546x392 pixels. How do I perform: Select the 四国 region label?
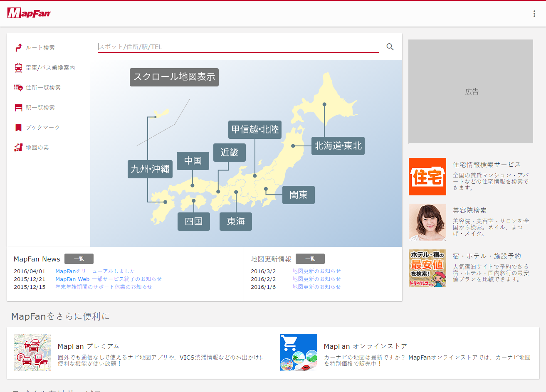click(x=194, y=222)
